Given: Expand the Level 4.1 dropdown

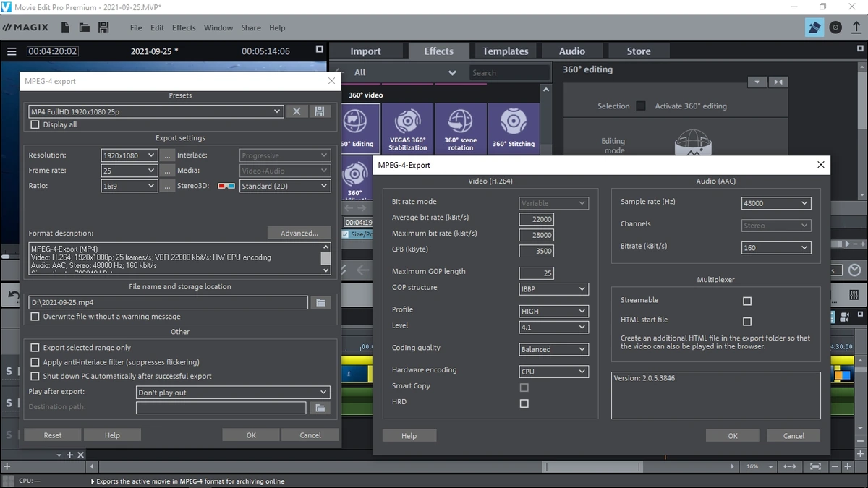Looking at the screenshot, I should (x=553, y=328).
